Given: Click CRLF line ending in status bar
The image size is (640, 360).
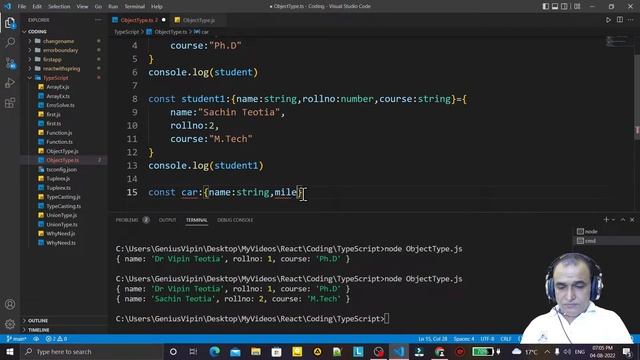Looking at the screenshot, I should click(506, 339).
